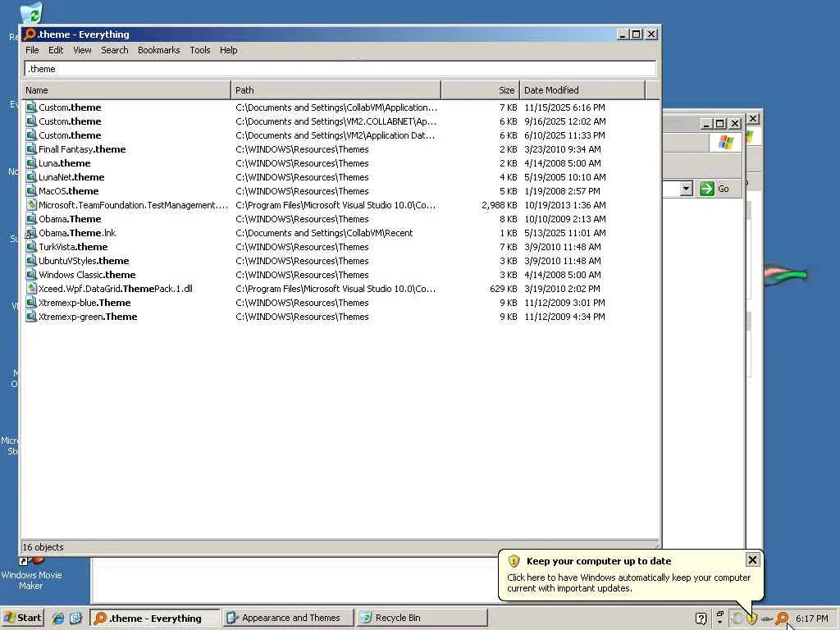Select the MacOS.theme file icon
Screen dimensions: 840x630
pos(31,190)
